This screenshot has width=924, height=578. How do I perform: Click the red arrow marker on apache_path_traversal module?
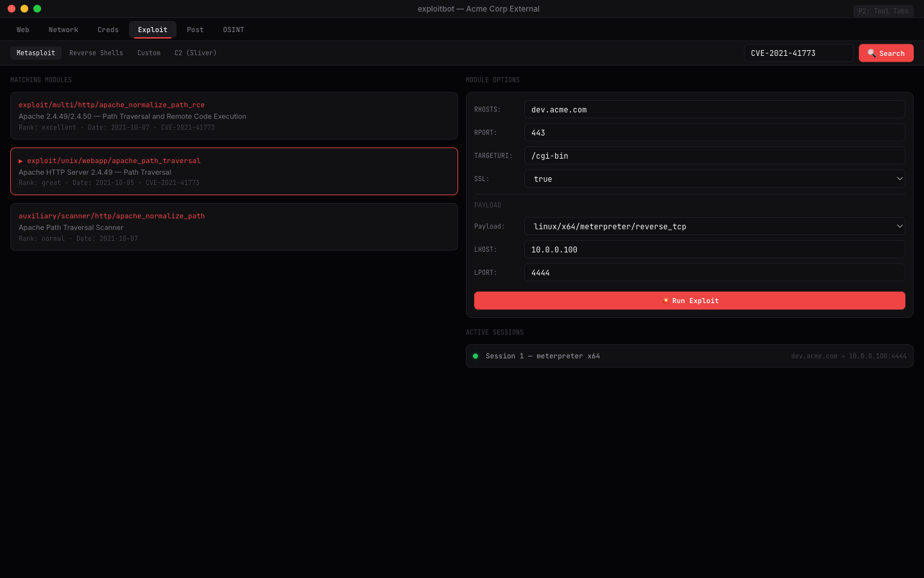pyautogui.click(x=21, y=161)
